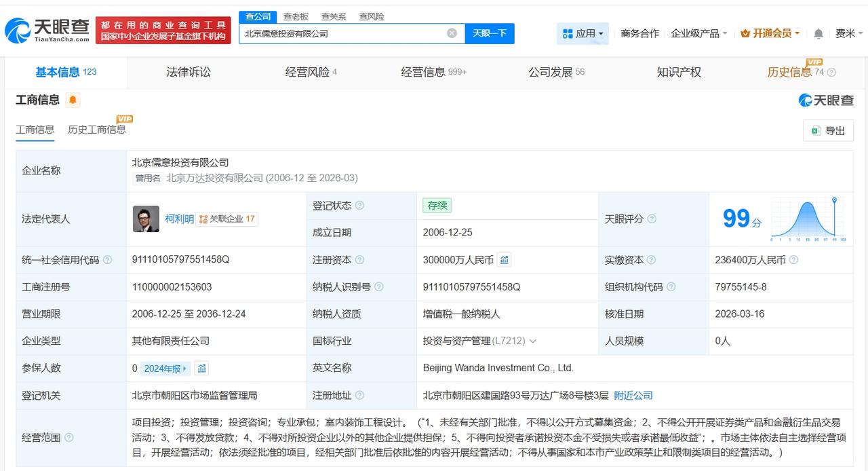868x471 pixels.
Task: Select the 历史工商信息 sub-tab
Action: coord(97,130)
